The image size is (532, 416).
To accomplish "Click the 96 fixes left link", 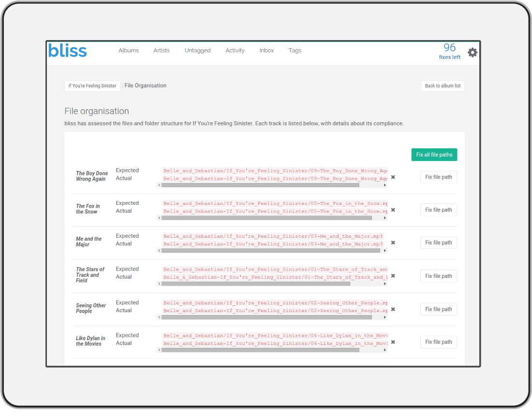I will coord(450,51).
